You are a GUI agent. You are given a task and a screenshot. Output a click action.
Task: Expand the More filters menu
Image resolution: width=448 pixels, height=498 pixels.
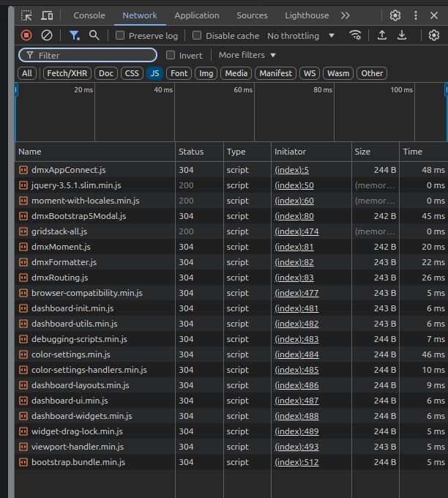click(x=247, y=55)
